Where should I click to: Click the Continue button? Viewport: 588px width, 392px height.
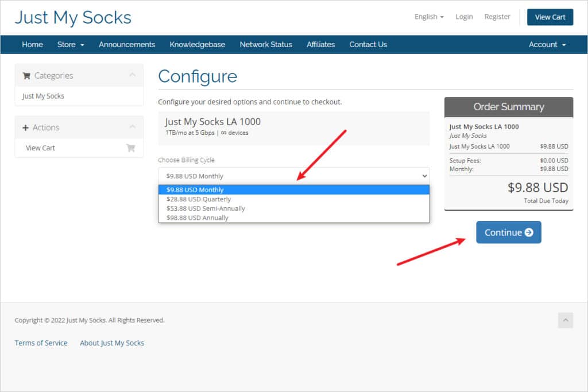509,232
